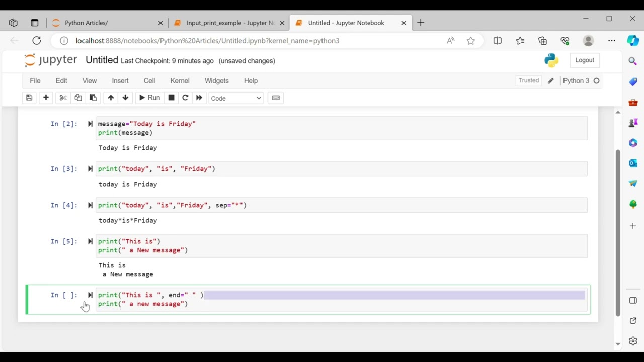Open vertical tabs action menu icon
The height and width of the screenshot is (362, 644).
(34, 23)
